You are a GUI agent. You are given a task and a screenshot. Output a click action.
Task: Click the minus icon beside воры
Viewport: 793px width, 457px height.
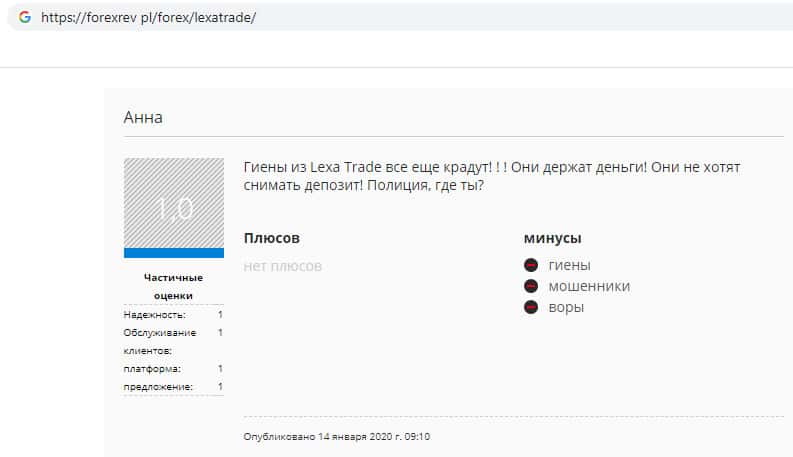[531, 307]
